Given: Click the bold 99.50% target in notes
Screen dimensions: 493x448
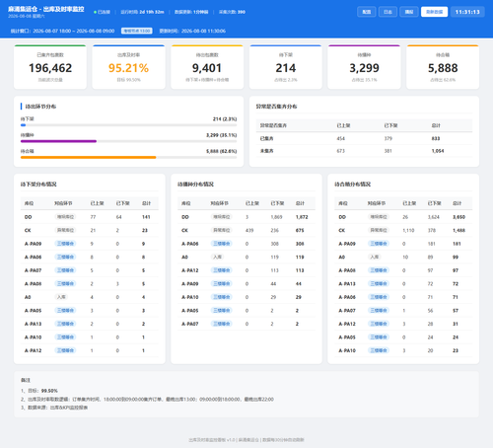Looking at the screenshot, I should coord(49,391).
